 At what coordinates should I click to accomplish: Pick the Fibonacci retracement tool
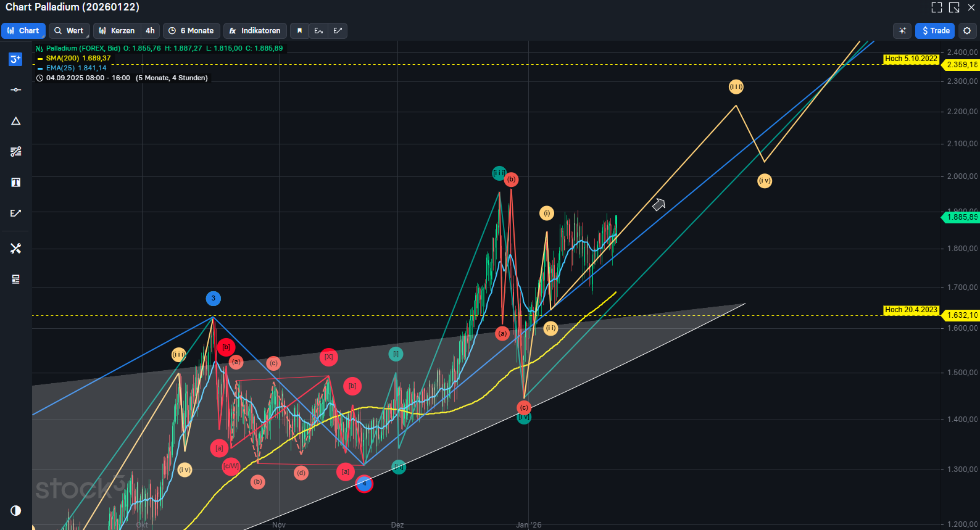tap(15, 152)
